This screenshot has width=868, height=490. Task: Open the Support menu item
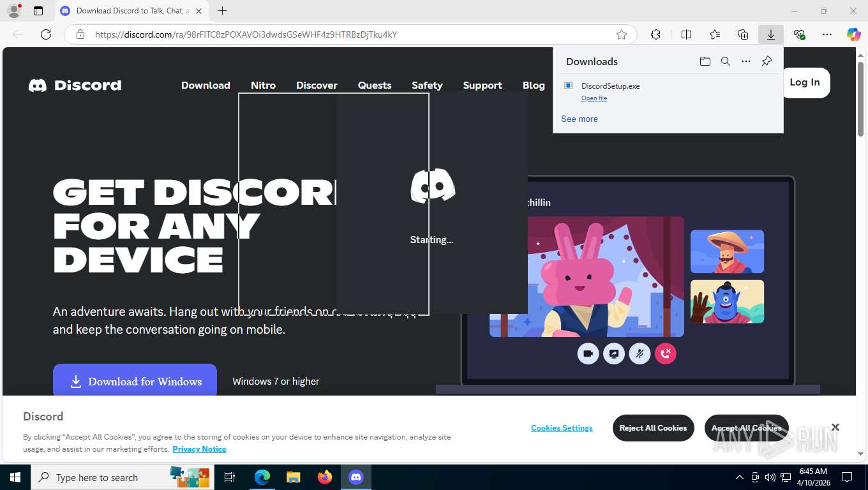[x=483, y=85]
